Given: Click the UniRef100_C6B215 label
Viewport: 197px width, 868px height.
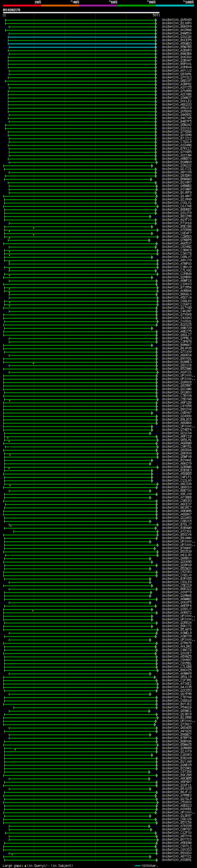Looking at the screenshot, I should click(x=176, y=521).
